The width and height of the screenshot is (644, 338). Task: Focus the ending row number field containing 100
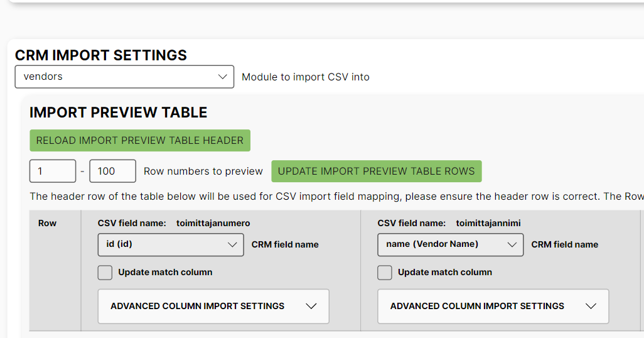pos(113,171)
